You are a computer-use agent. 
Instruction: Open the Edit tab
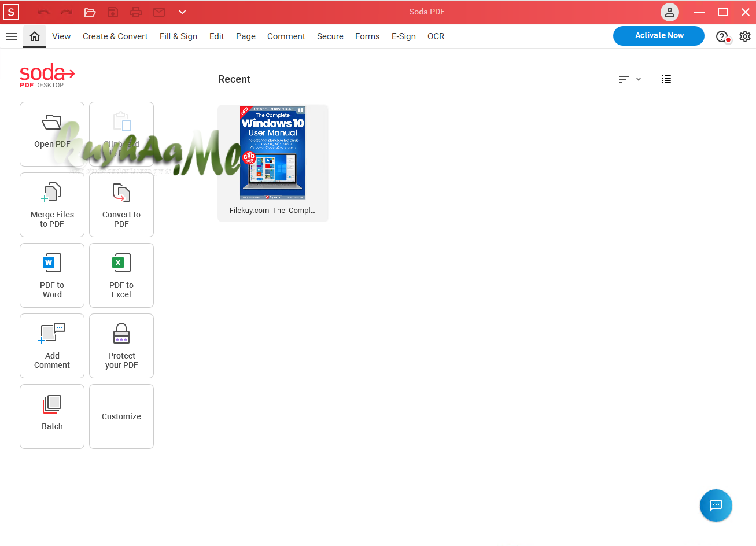pyautogui.click(x=217, y=36)
